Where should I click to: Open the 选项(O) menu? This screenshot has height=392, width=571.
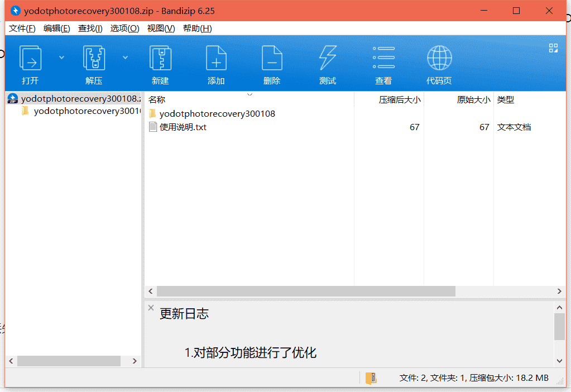tap(124, 28)
